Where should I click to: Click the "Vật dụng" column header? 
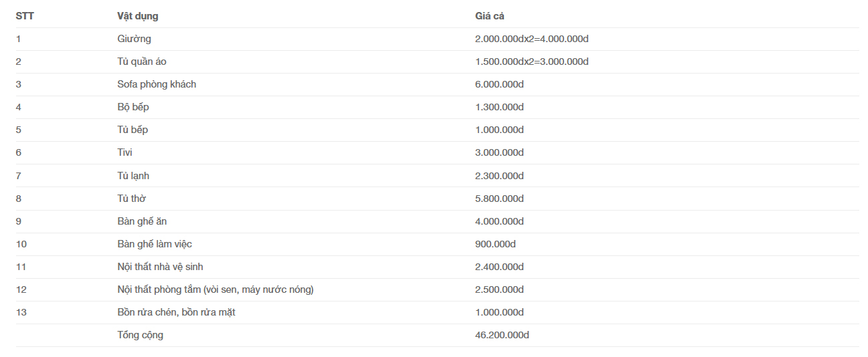click(x=137, y=16)
